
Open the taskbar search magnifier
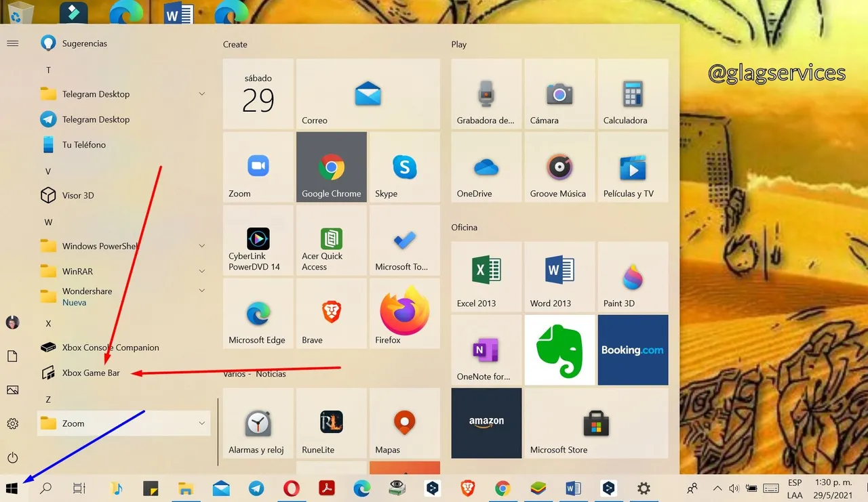click(45, 488)
